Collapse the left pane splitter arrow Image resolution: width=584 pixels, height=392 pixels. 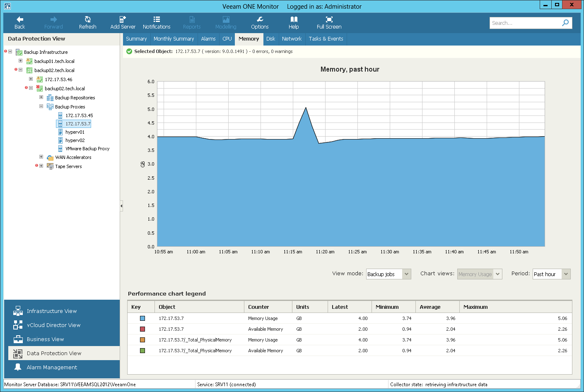121,206
